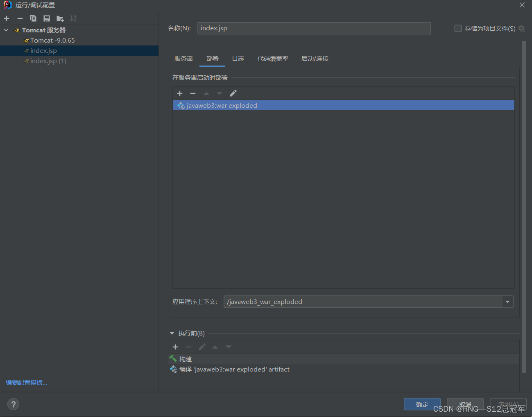The height and width of the screenshot is (417, 532).
Task: Select the Tomcat -9.0.65 configuration
Action: [x=52, y=41]
